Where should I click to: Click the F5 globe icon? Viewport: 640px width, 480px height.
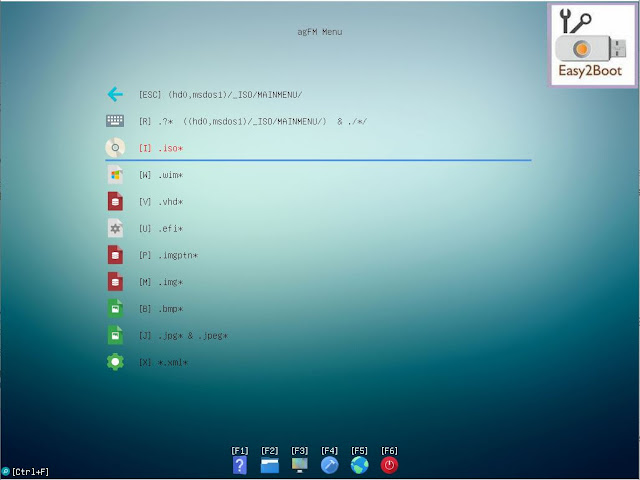click(x=359, y=465)
